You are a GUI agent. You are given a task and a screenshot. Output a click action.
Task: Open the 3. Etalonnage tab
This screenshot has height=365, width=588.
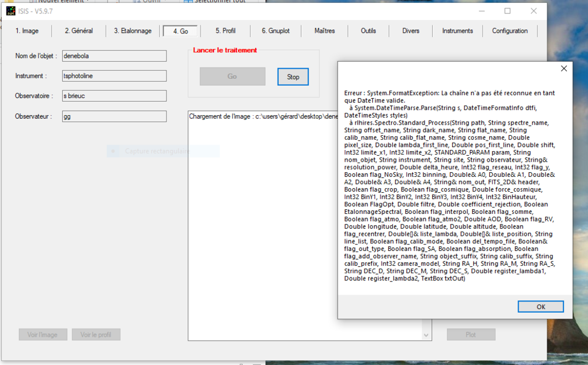pos(133,31)
